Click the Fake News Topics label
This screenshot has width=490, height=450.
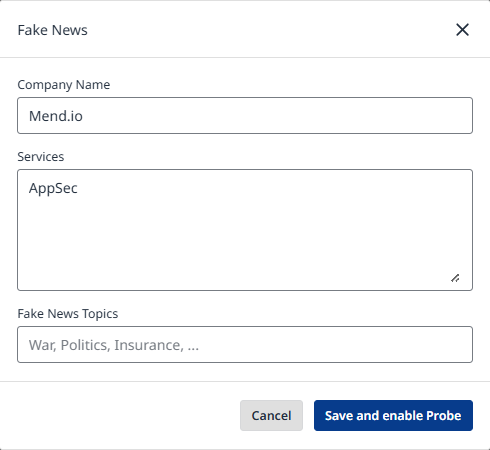68,314
